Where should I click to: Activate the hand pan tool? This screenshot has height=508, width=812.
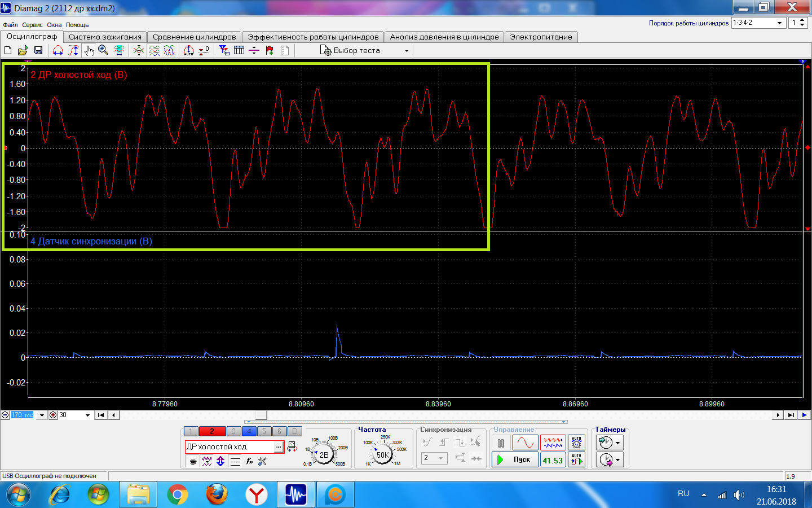(89, 51)
